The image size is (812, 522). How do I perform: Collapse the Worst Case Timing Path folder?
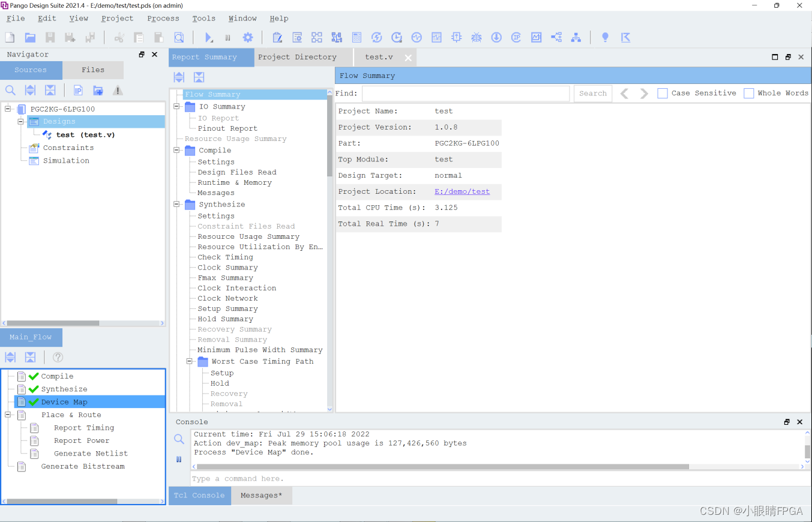pos(190,362)
